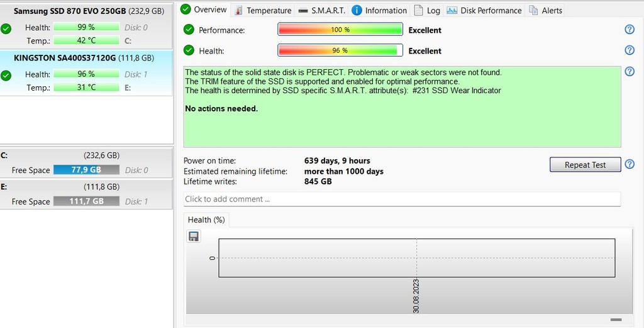
Task: Click the document icon on Log tab
Action: pos(418,10)
